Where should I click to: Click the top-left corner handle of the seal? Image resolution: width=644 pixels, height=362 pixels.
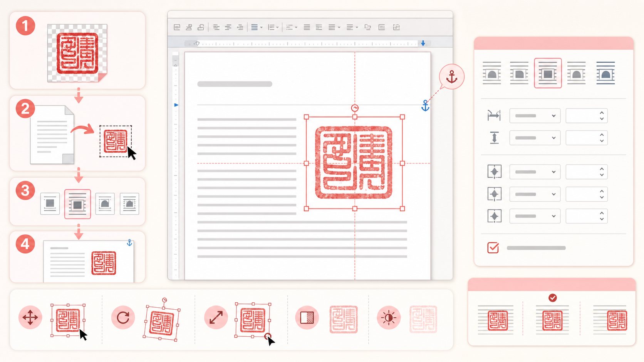[306, 117]
